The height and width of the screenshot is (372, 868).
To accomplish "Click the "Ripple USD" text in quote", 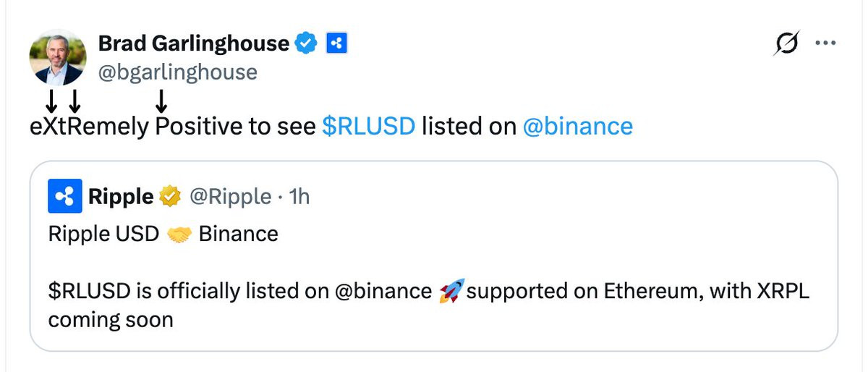I will click(x=103, y=234).
